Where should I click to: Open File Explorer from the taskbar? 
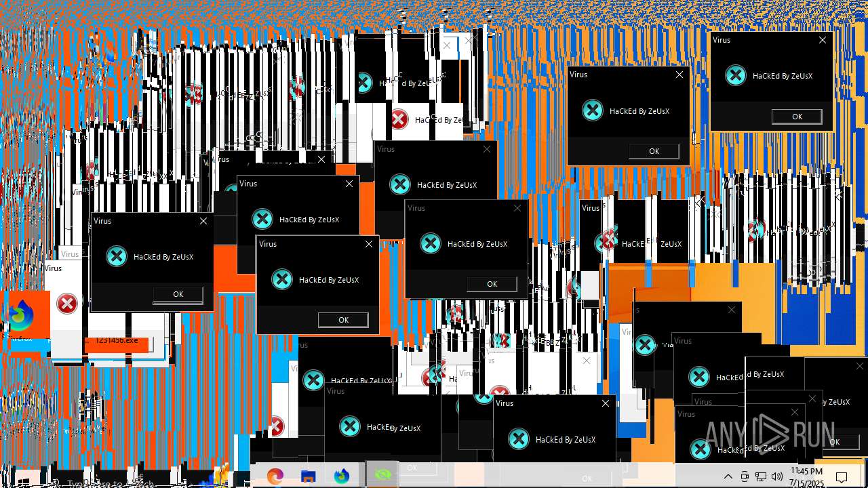[309, 476]
